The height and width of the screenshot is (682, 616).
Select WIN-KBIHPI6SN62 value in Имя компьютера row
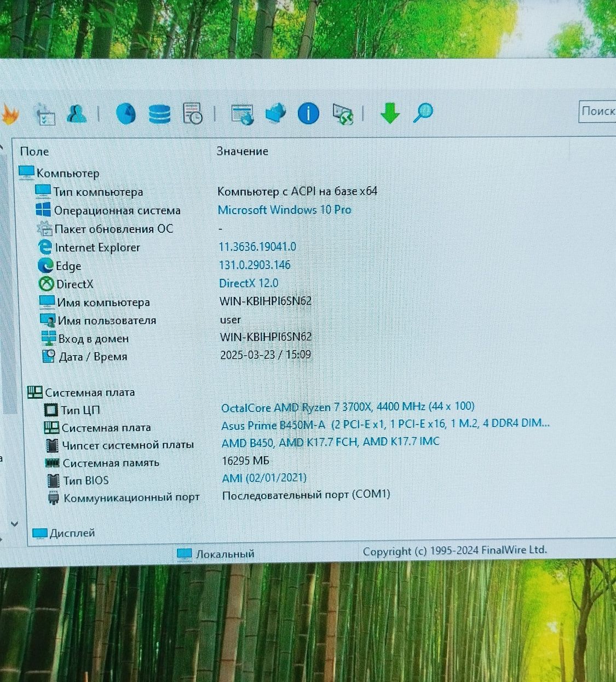pos(266,301)
